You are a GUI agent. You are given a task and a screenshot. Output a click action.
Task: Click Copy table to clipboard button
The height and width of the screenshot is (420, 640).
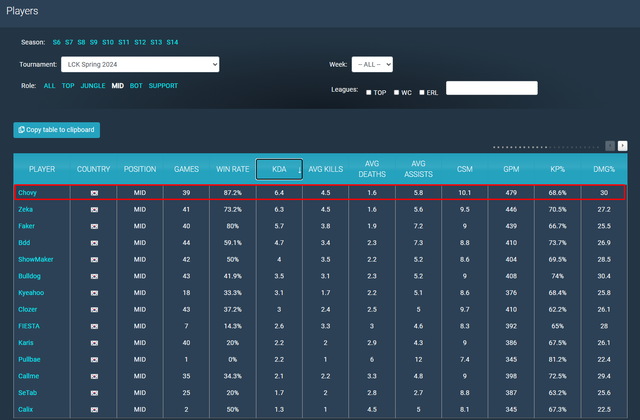click(57, 130)
